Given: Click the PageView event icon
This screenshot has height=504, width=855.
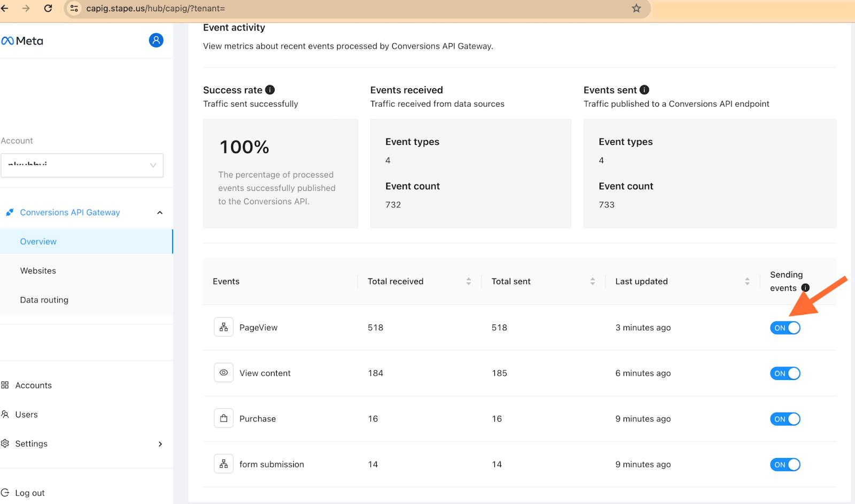Looking at the screenshot, I should 224,327.
